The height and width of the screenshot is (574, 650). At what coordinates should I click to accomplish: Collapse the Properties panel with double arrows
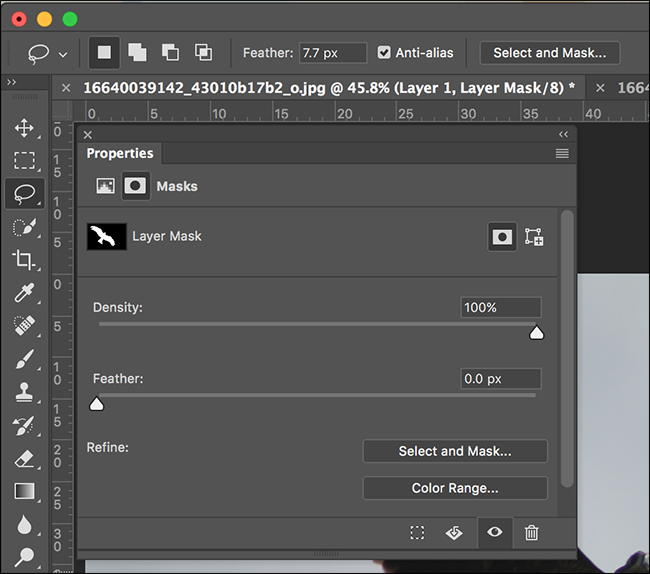(563, 134)
